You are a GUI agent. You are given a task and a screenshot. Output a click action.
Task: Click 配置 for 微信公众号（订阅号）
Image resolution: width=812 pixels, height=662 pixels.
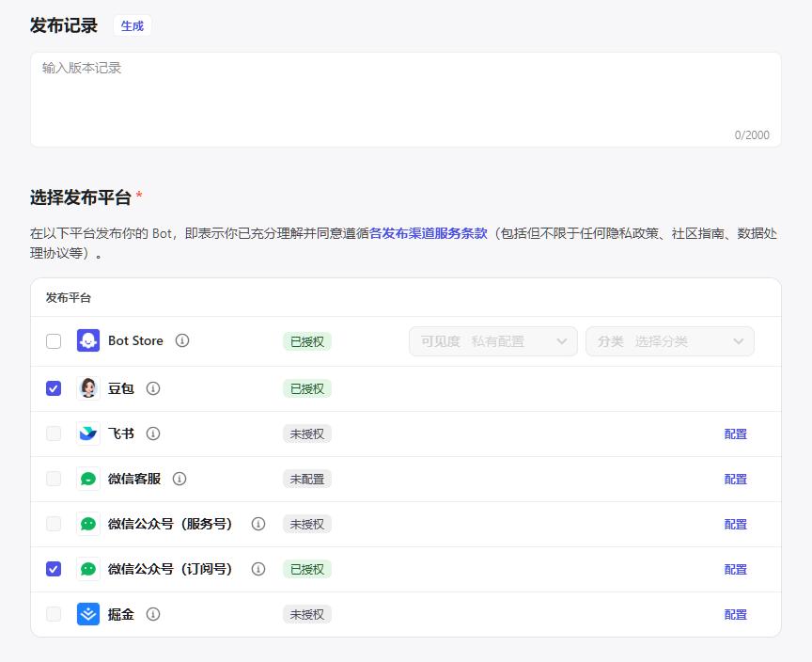tap(735, 569)
